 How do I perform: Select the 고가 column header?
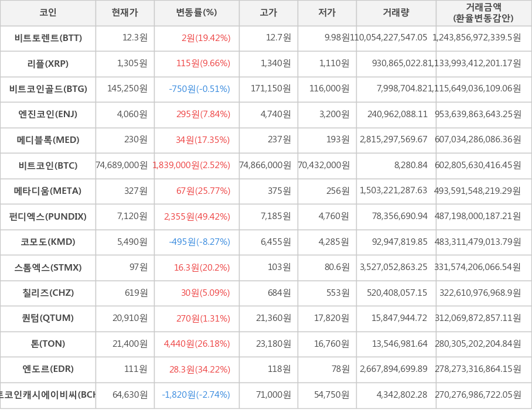tap(268, 13)
